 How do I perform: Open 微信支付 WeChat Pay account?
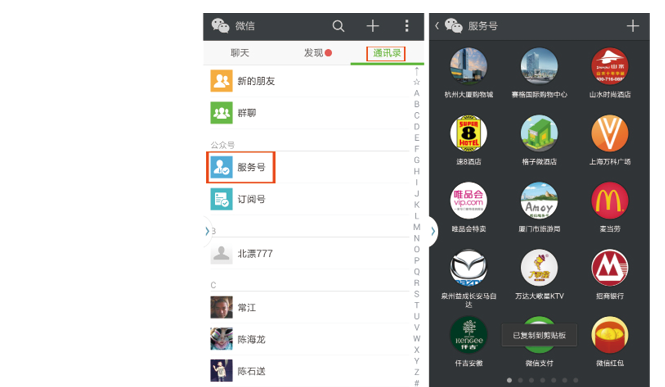pyautogui.click(x=539, y=342)
